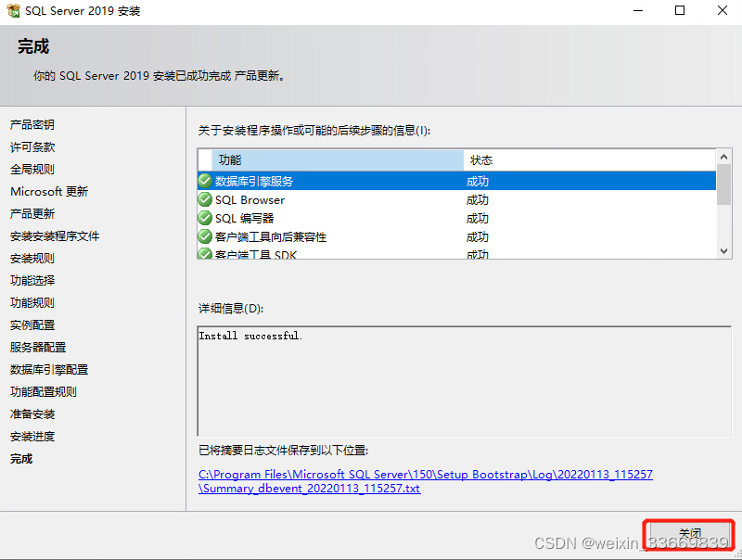Click 产品密钥 step in sidebar
742x560 pixels.
click(x=32, y=124)
